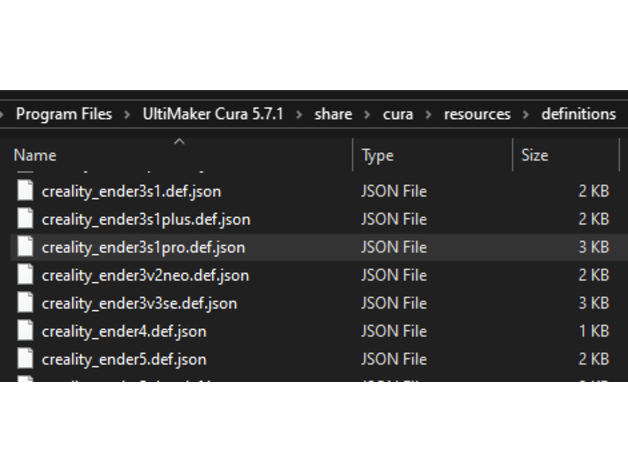Image resolution: width=628 pixels, height=472 pixels.
Task: Expand chevron after Program Files breadcrumb
Action: point(128,114)
